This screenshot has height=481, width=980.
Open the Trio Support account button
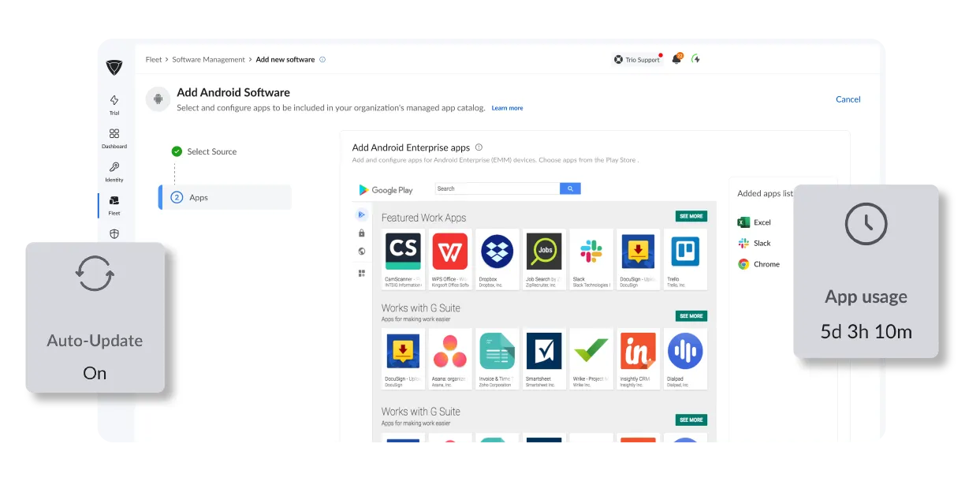click(637, 60)
